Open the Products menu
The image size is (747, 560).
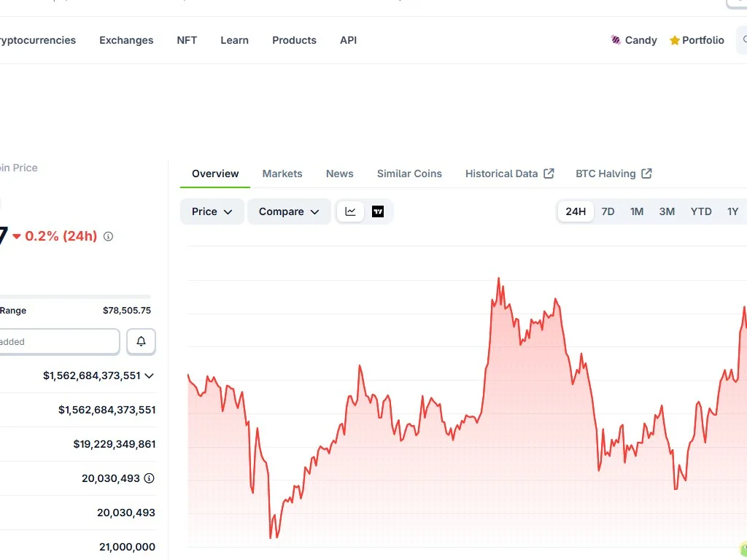pyautogui.click(x=295, y=41)
